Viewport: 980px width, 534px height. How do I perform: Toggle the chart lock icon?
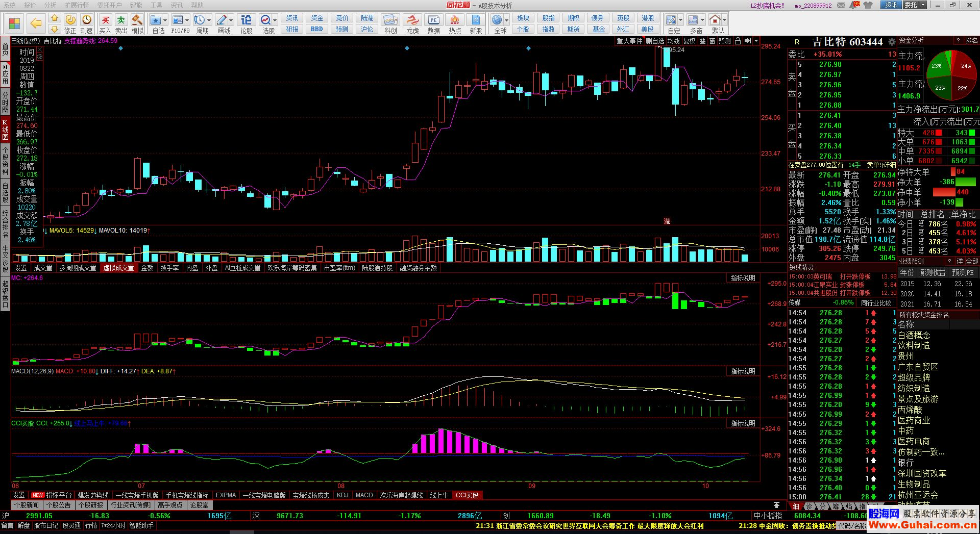point(738,41)
